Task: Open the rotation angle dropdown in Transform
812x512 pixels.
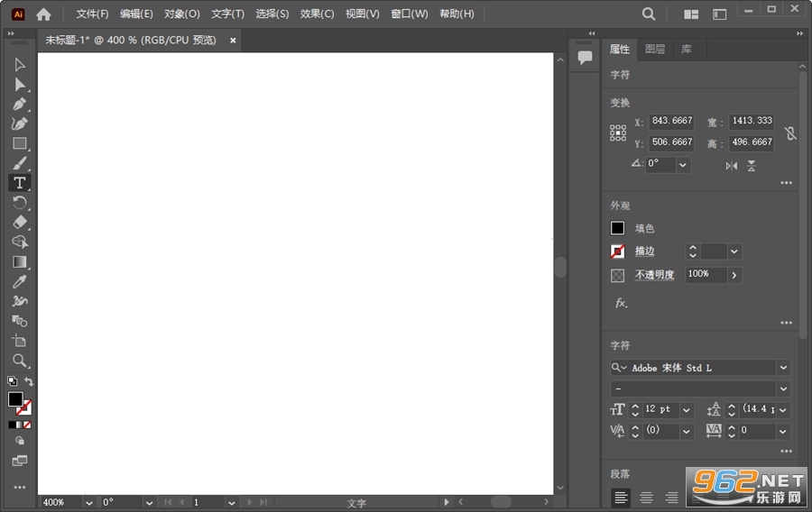Action: tap(683, 165)
